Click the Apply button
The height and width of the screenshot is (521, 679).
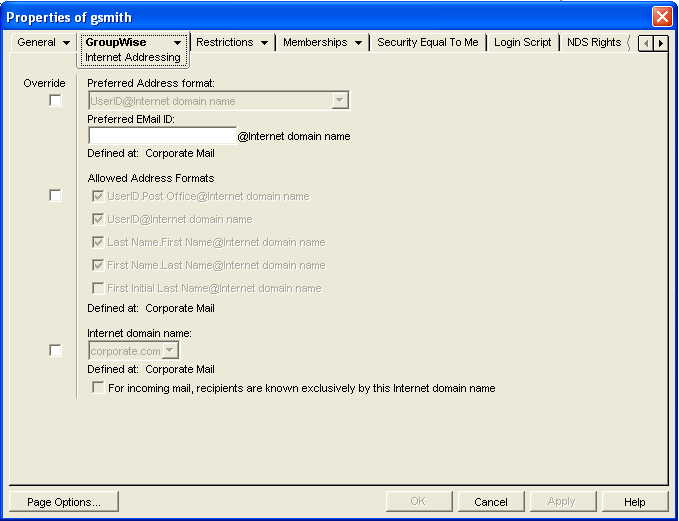562,502
